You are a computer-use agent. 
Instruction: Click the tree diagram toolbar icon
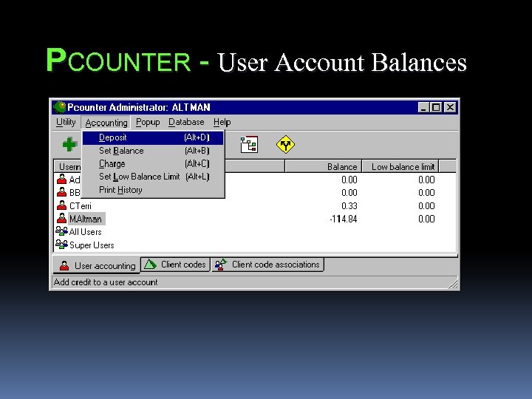pyautogui.click(x=249, y=145)
